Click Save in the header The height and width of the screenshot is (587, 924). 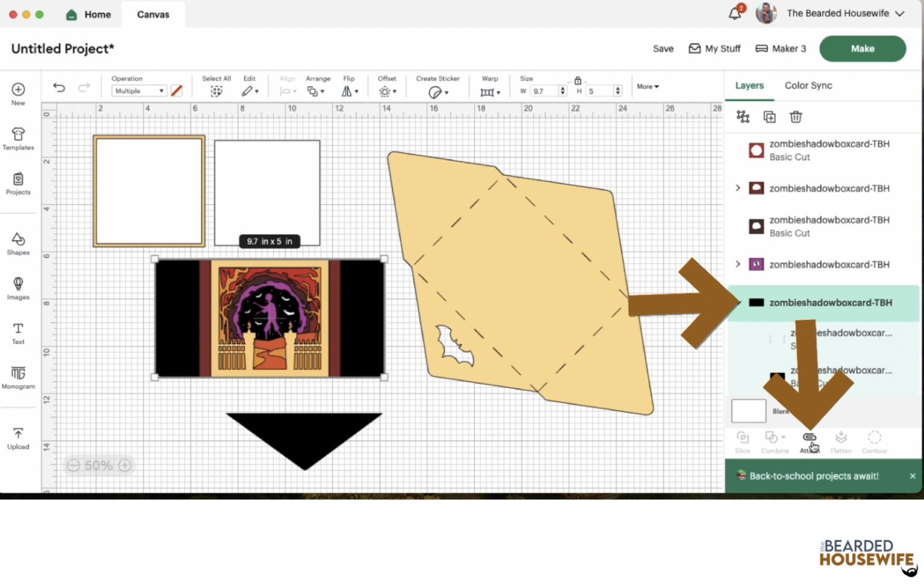(663, 49)
